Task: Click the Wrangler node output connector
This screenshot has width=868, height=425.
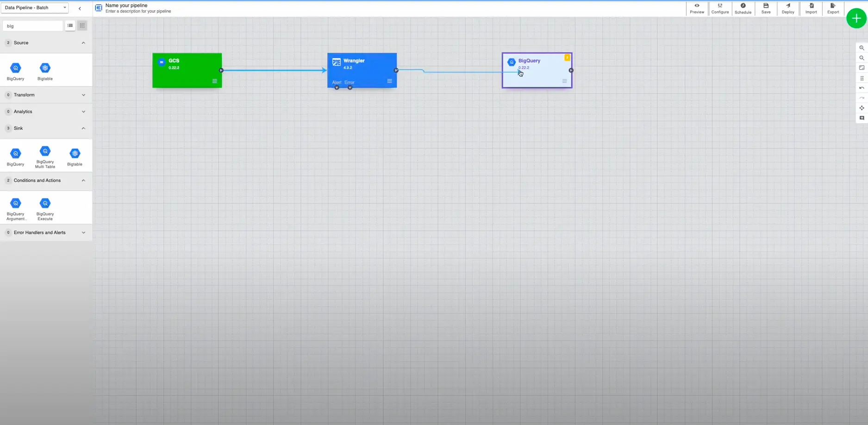Action: click(396, 70)
